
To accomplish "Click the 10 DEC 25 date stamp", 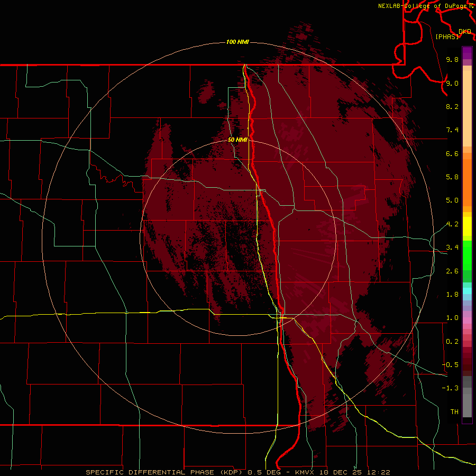I will [x=340, y=472].
